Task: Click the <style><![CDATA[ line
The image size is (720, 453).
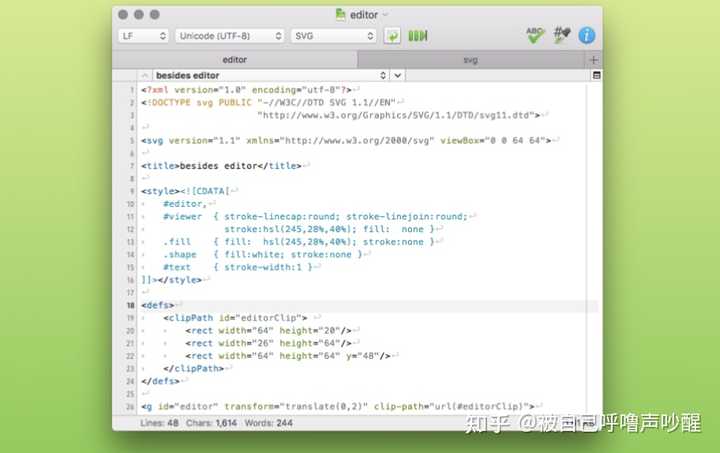Action: click(x=185, y=191)
